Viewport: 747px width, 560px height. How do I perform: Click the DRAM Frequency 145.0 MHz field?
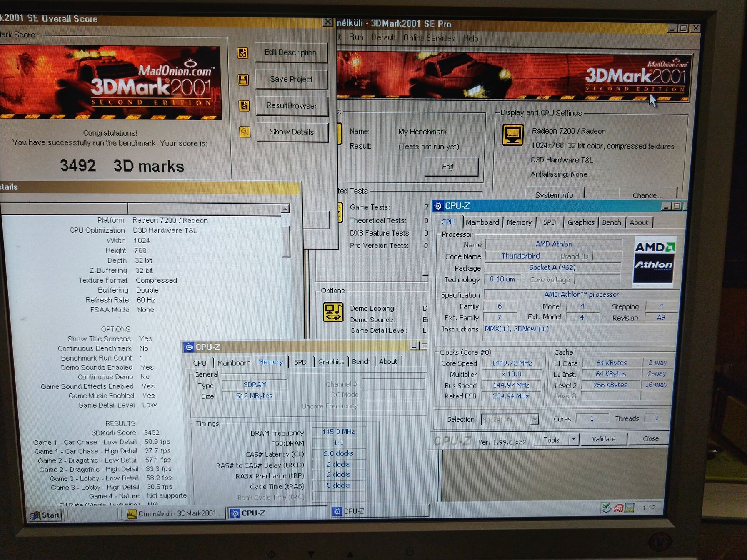pos(338,432)
